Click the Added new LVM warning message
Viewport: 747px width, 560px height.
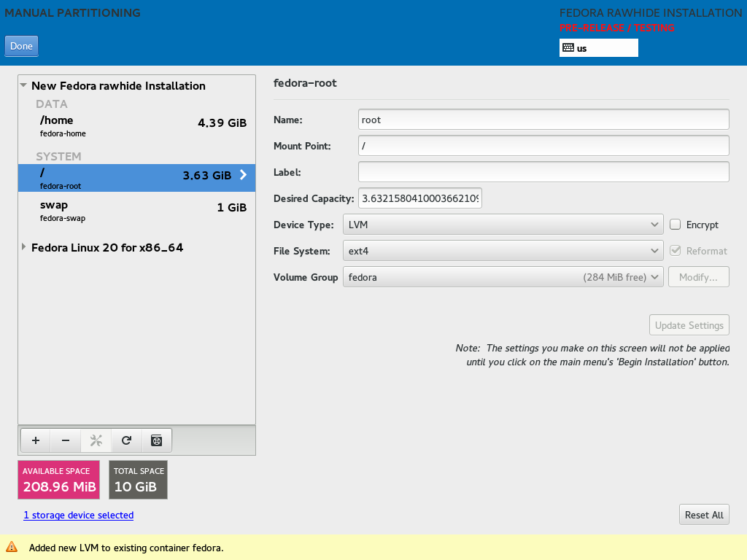click(126, 548)
